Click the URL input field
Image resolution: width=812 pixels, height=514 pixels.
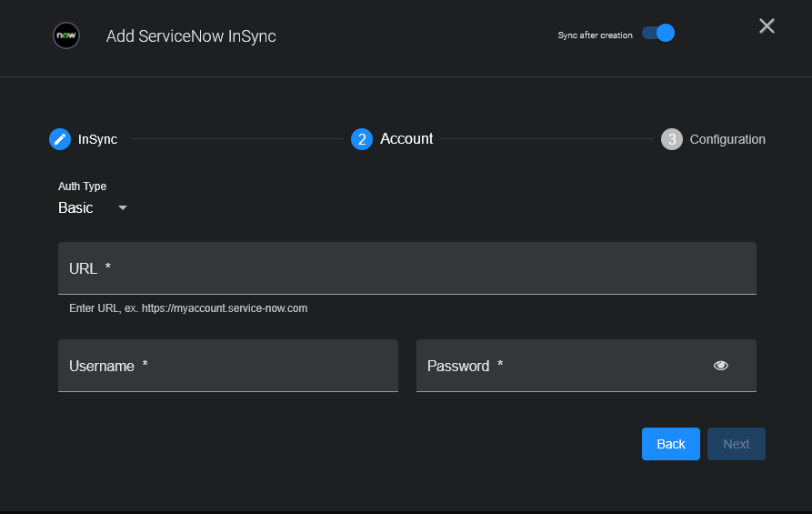click(407, 268)
